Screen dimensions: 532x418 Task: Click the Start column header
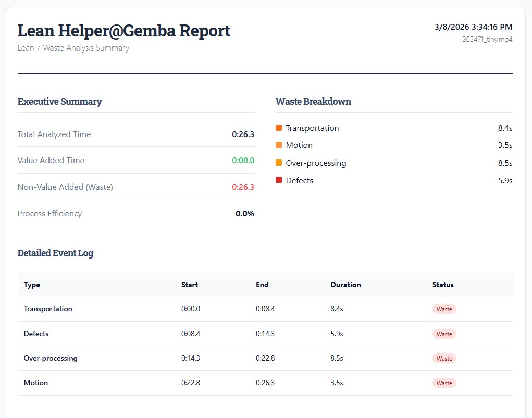pyautogui.click(x=190, y=285)
